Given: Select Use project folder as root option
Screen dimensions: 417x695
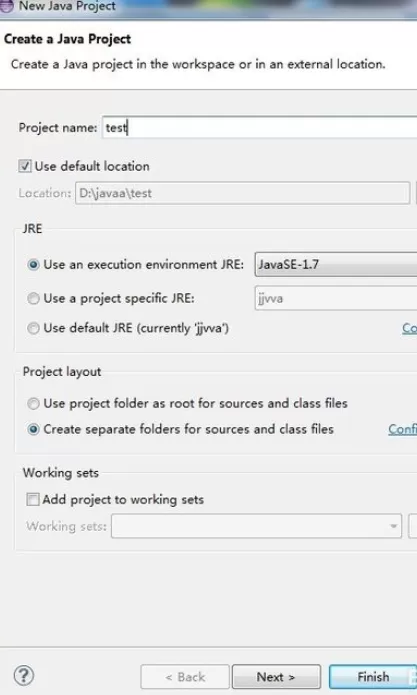Looking at the screenshot, I should [33, 403].
